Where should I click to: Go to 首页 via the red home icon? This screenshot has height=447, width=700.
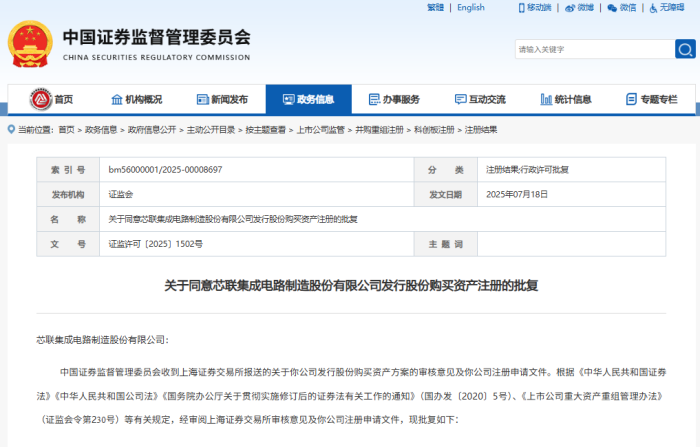(x=39, y=99)
